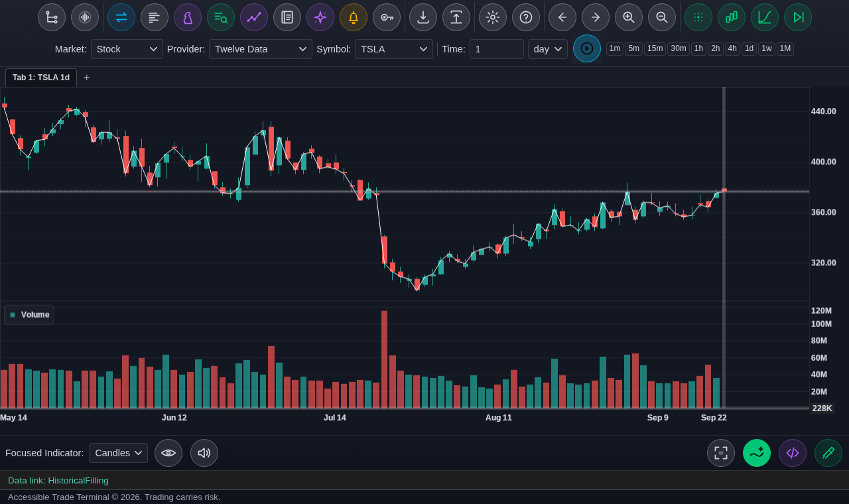Open the audio waveform tool

pyautogui.click(x=85, y=17)
